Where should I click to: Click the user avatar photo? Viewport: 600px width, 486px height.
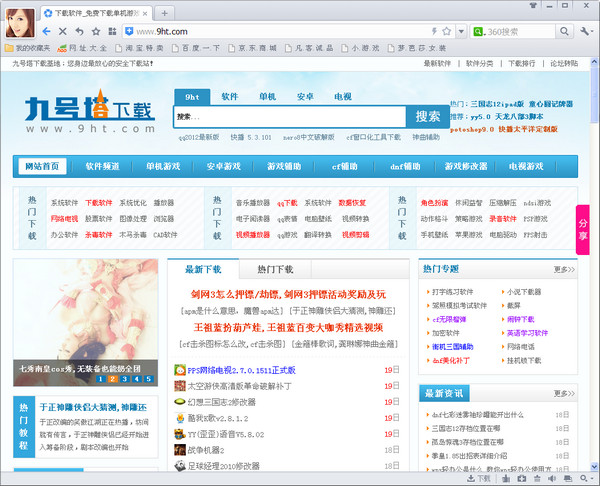point(20,23)
